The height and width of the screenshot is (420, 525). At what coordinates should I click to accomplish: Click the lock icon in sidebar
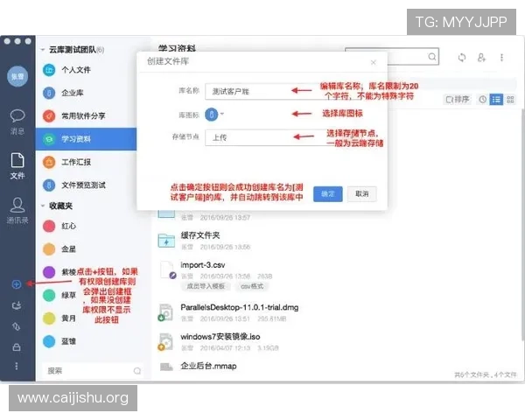click(17, 347)
